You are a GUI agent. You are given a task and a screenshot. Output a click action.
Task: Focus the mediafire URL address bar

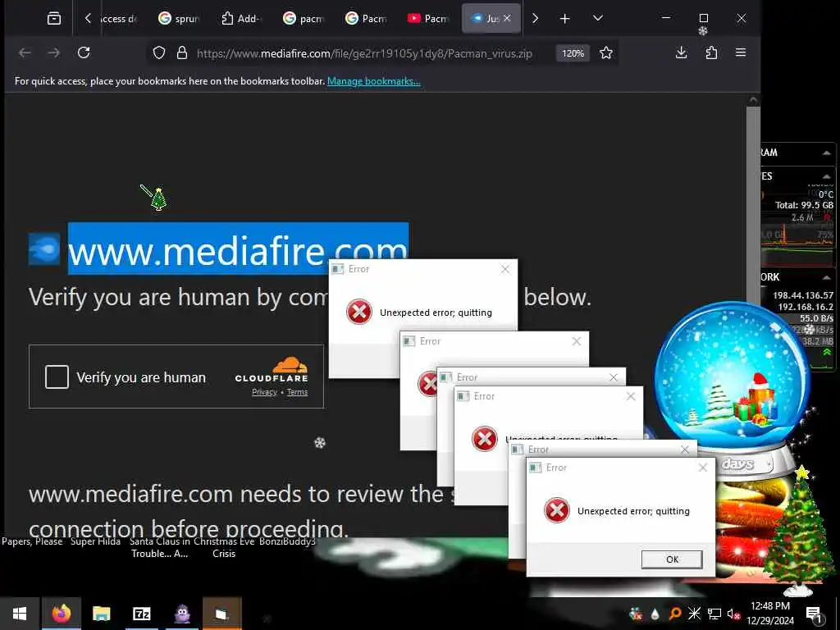(364, 53)
